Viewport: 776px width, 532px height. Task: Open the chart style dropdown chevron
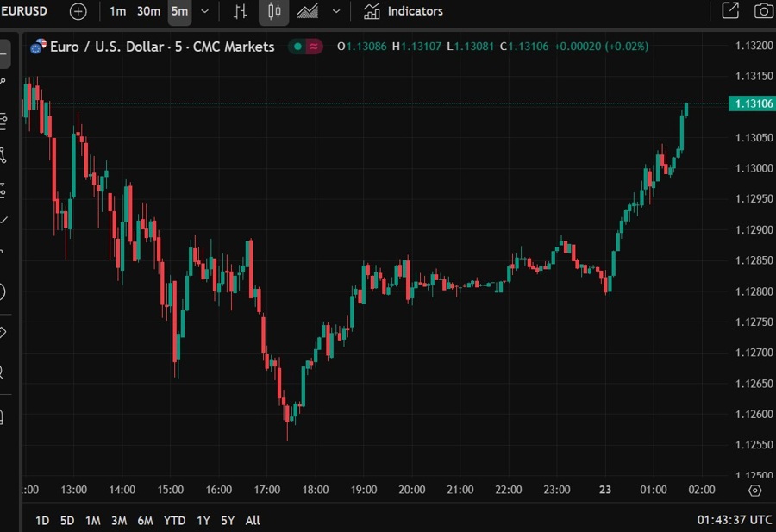336,11
